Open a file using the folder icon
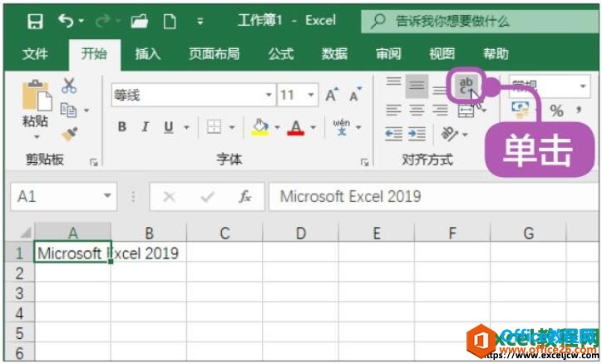602x364 pixels. tap(140, 21)
